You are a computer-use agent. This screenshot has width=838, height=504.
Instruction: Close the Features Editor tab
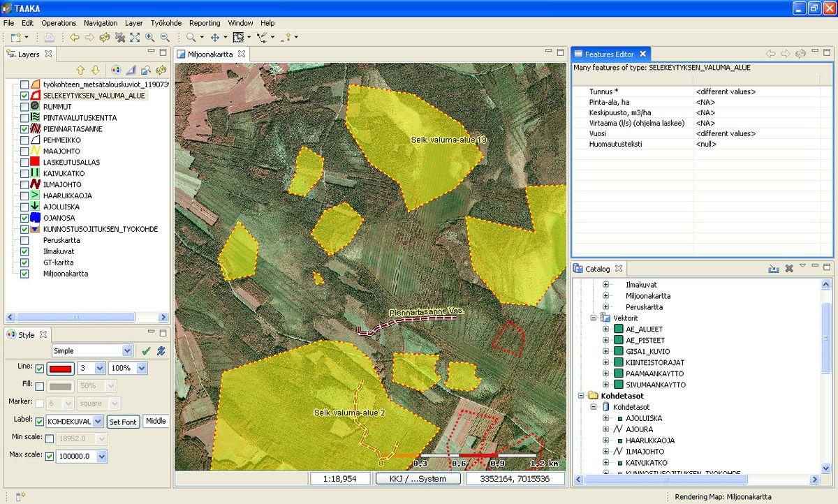[x=643, y=54]
